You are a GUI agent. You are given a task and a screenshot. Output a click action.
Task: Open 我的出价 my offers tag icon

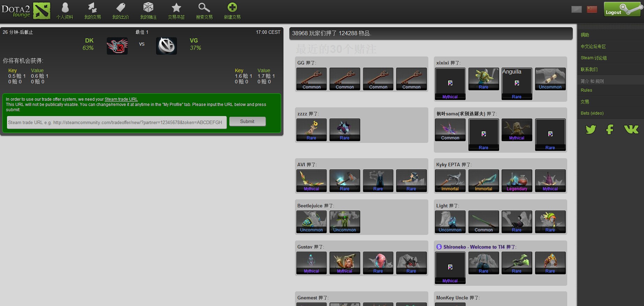120,11
